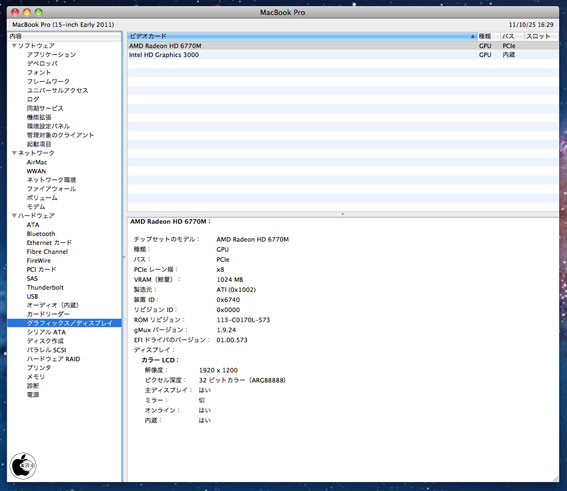Click the バス column header

[512, 36]
